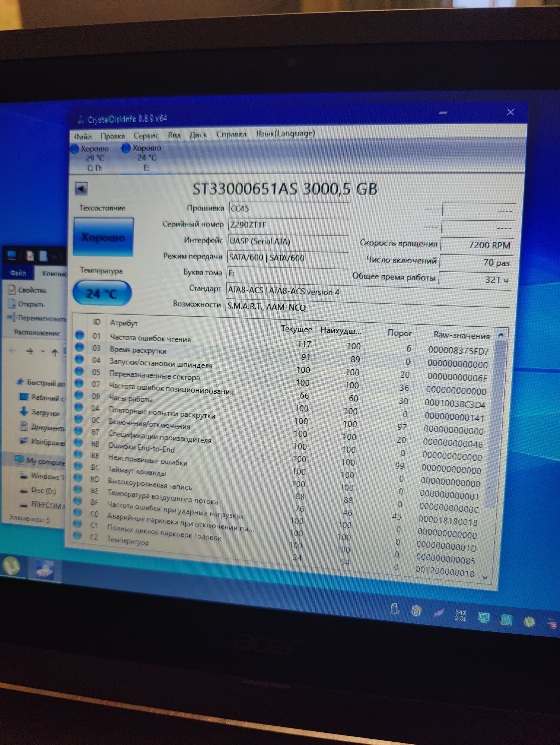This screenshot has height=745, width=560.
Task: Click status dot for 0C Включения/отключения
Action: (x=79, y=419)
